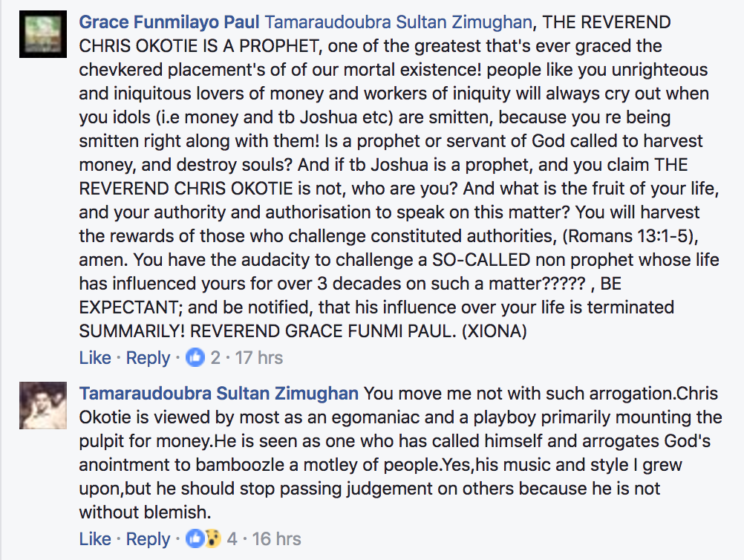
Task: View the 2 reactions on Grace's comment
Action: tap(215, 358)
